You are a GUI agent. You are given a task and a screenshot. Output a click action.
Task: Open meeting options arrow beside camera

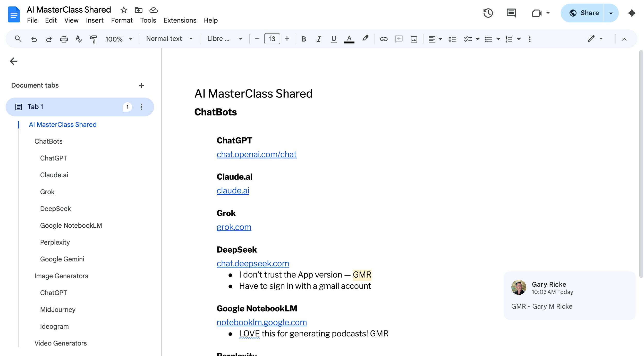[x=548, y=13]
